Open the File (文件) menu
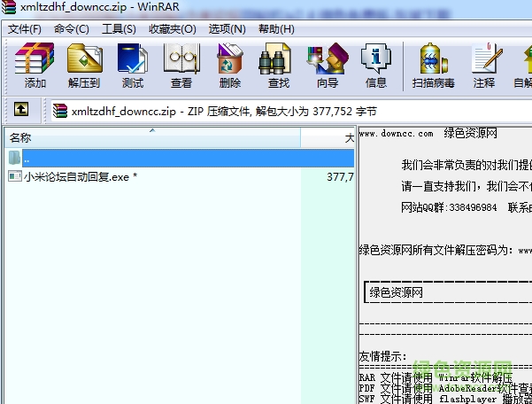This screenshot has height=404, width=532. [25, 28]
